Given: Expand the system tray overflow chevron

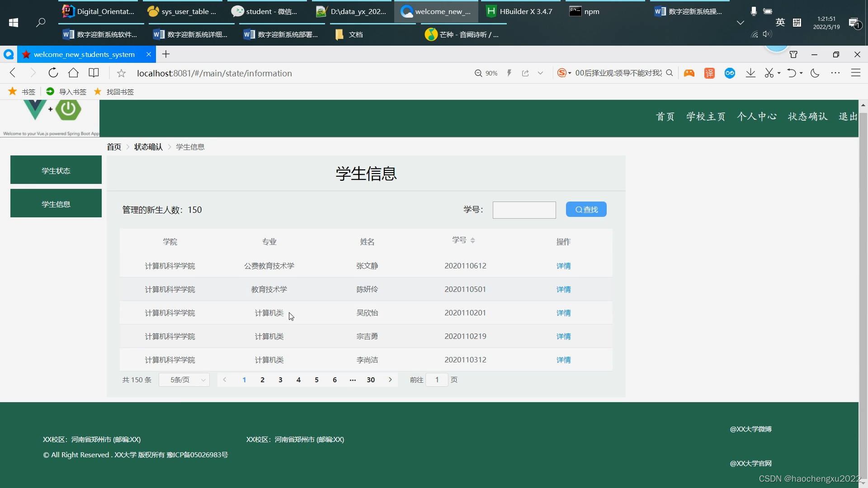Looking at the screenshot, I should click(x=740, y=23).
